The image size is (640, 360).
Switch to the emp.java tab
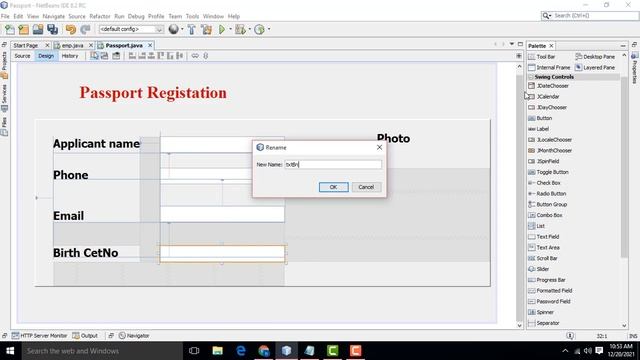72,45
